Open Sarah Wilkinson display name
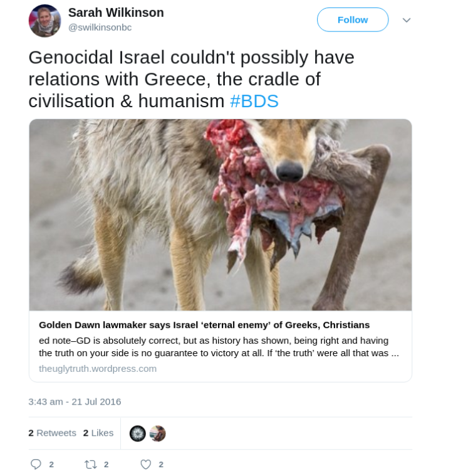This screenshot has height=476, width=468. tap(116, 13)
